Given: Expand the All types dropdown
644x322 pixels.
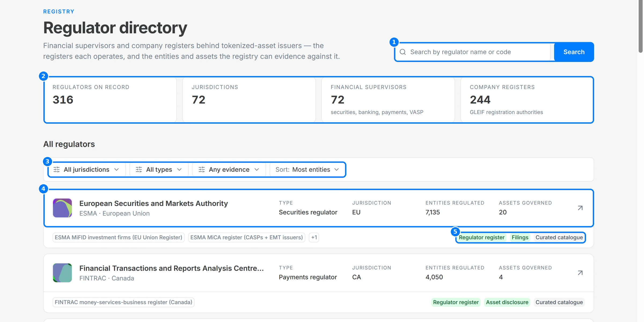Looking at the screenshot, I should point(159,170).
